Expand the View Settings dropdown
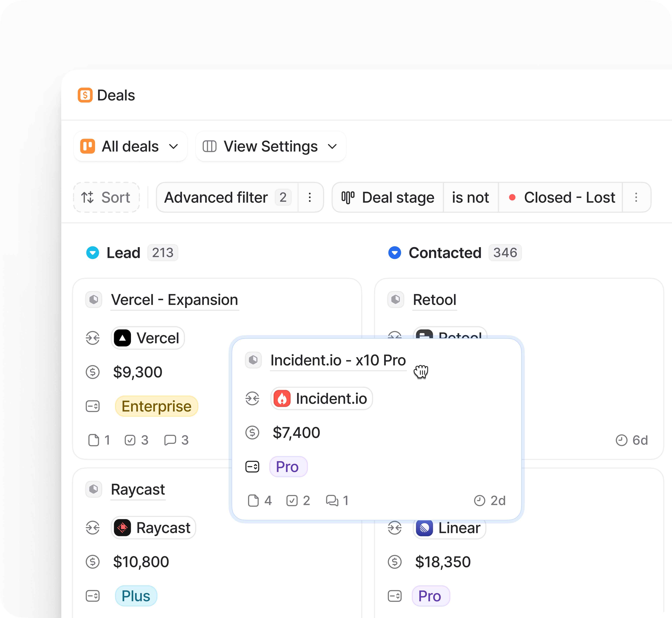The width and height of the screenshot is (672, 618). click(271, 146)
